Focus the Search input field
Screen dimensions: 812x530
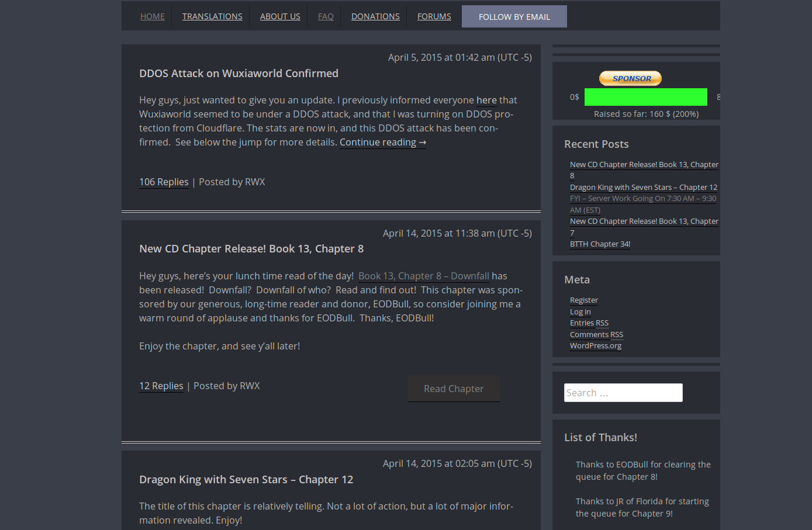click(623, 393)
